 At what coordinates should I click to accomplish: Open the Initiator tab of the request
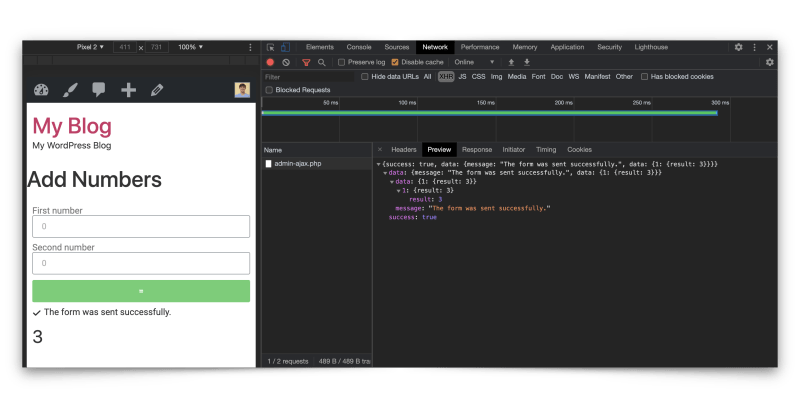click(x=514, y=150)
